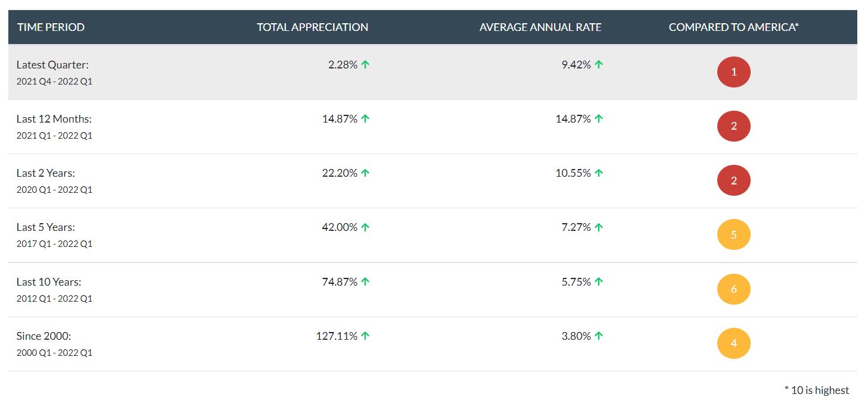The width and height of the screenshot is (868, 407).
Task: Click the 10.55% average annual rate
Action: pyautogui.click(x=573, y=173)
